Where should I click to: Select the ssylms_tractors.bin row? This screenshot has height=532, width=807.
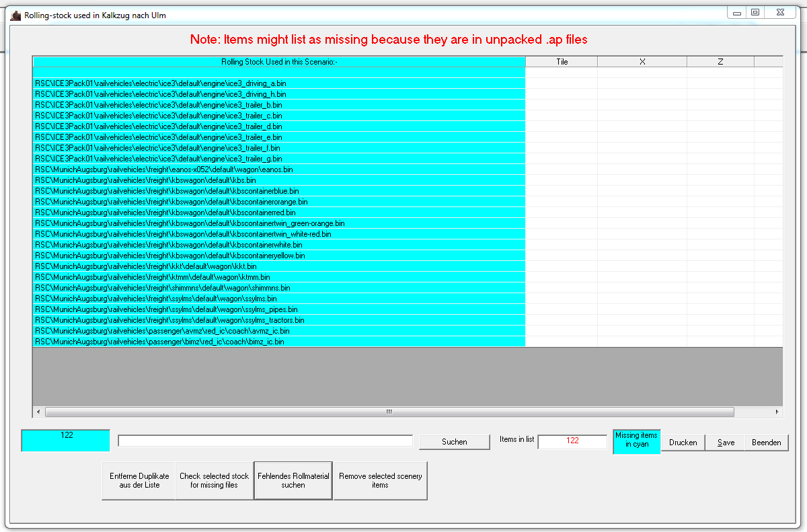[x=279, y=320]
